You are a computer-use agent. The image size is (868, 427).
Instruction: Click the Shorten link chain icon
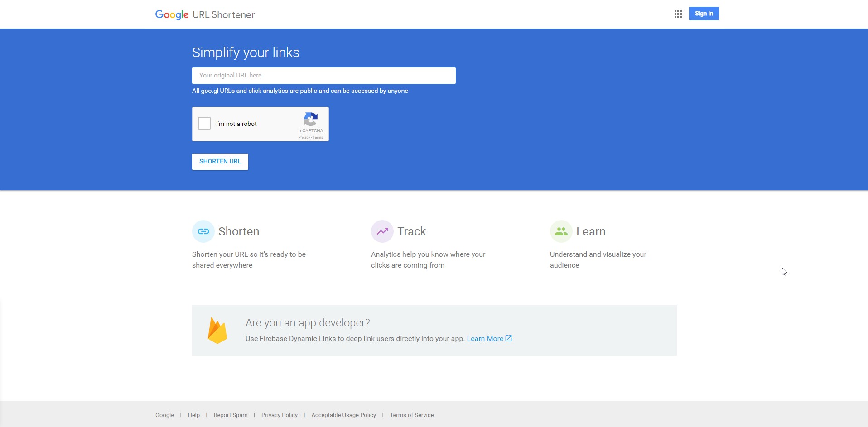[x=203, y=231]
